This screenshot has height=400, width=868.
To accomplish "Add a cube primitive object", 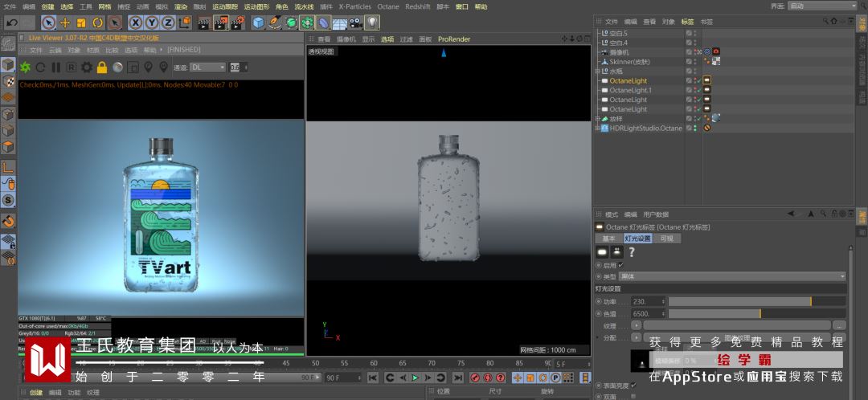I will pyautogui.click(x=258, y=22).
